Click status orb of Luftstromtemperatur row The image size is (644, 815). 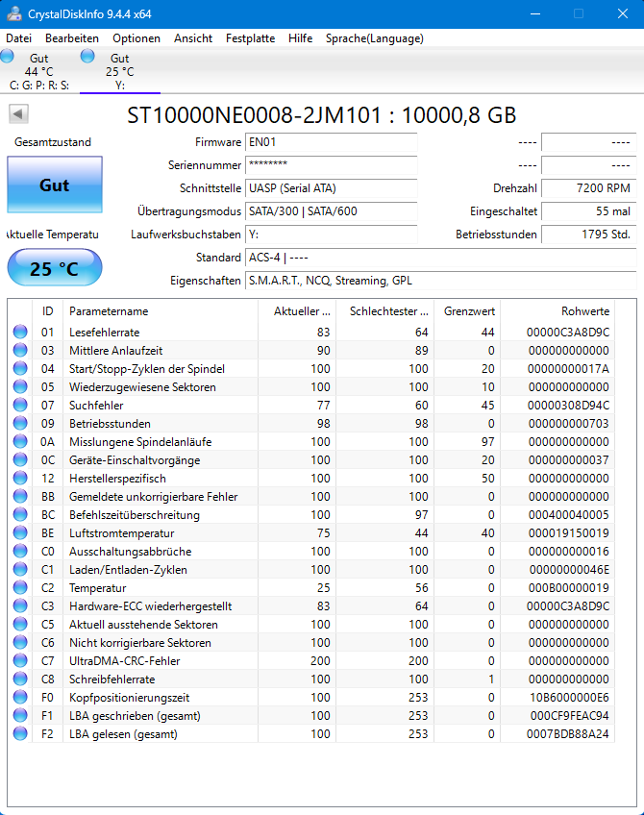click(x=20, y=532)
